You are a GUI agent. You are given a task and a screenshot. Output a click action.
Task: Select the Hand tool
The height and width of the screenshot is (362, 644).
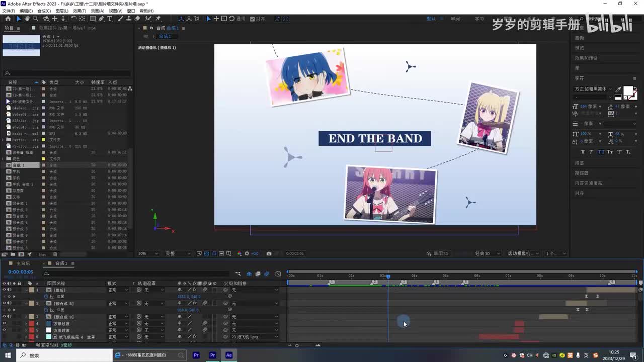(27, 19)
